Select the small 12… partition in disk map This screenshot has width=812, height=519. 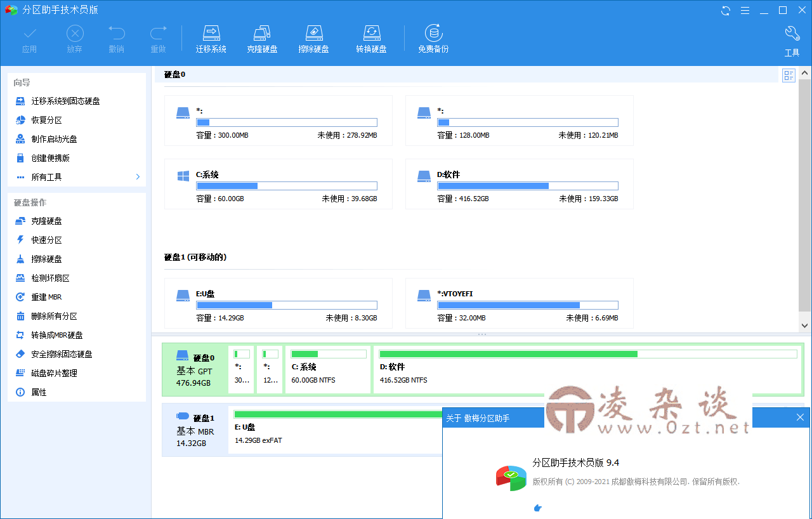270,370
